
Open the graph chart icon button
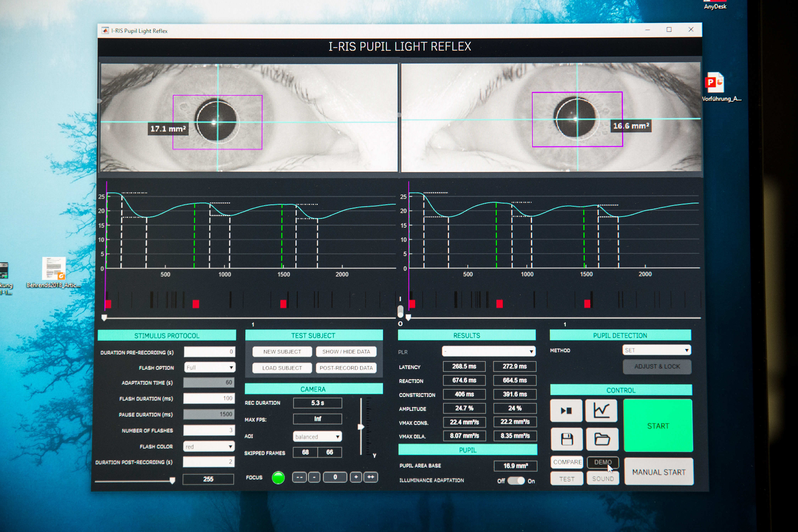coord(601,411)
